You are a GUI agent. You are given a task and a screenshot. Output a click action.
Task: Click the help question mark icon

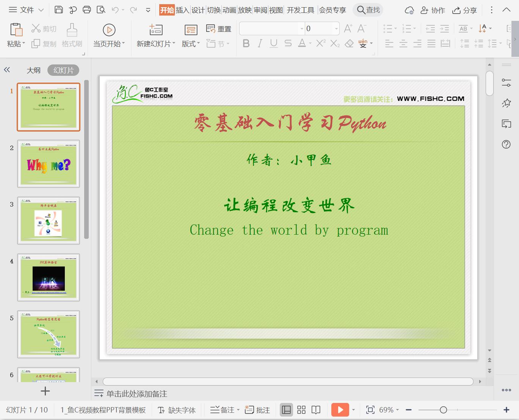point(506,144)
